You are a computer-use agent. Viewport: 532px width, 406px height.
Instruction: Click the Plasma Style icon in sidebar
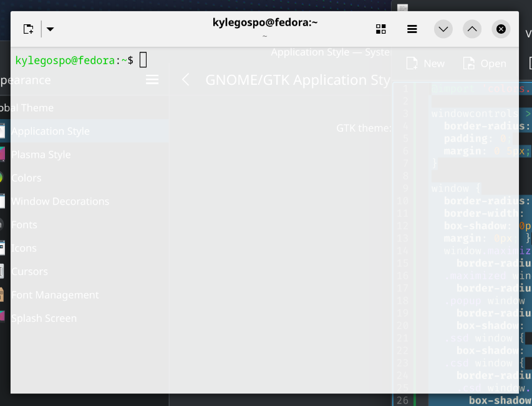3,154
